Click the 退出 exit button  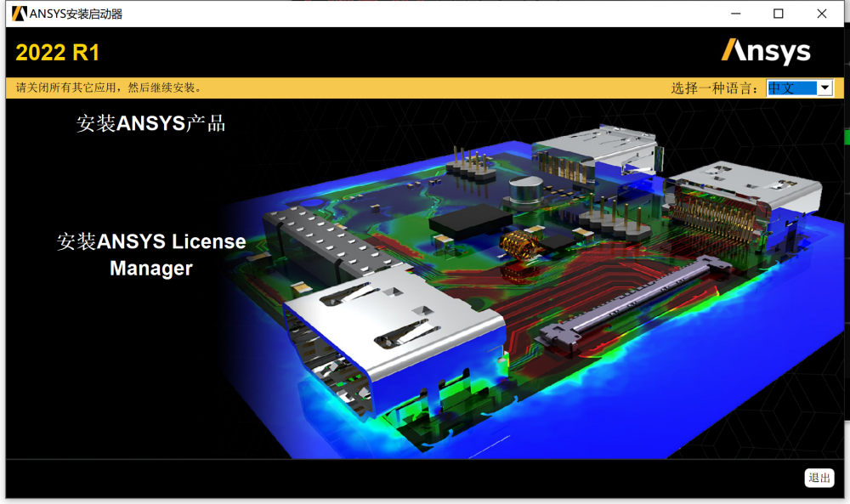819,478
